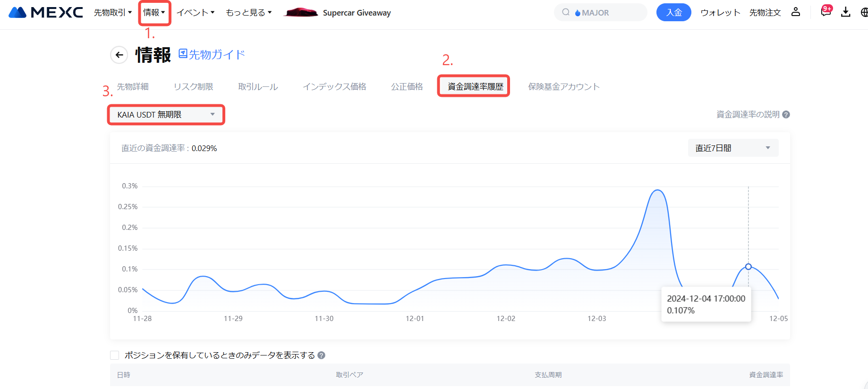This screenshot has height=389, width=868.
Task: Click the help icon next to 資金調達率の説明
Action: click(786, 115)
